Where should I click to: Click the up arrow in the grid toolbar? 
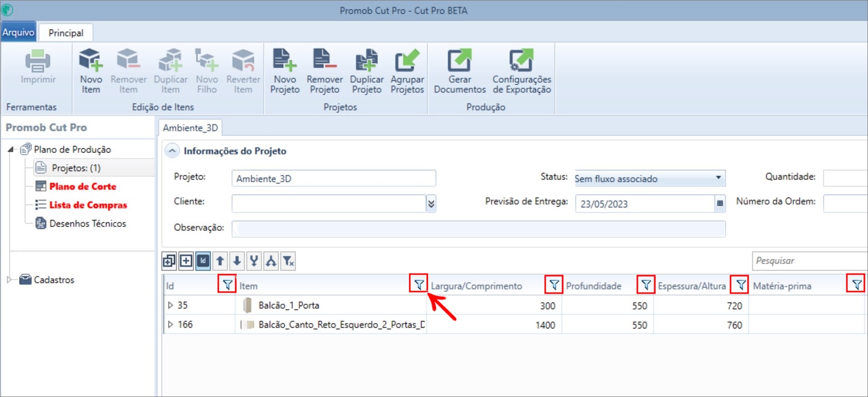click(220, 261)
